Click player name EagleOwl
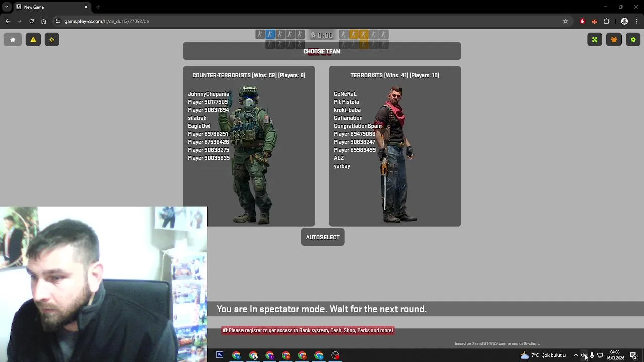Image resolution: width=644 pixels, height=362 pixels. (199, 126)
